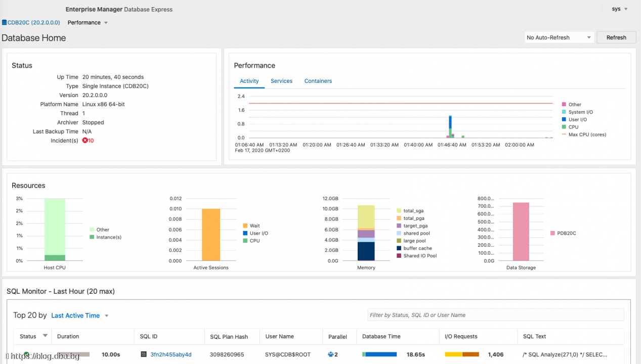Click the Status column sort arrow
The height and width of the screenshot is (364, 641).
pyautogui.click(x=45, y=336)
